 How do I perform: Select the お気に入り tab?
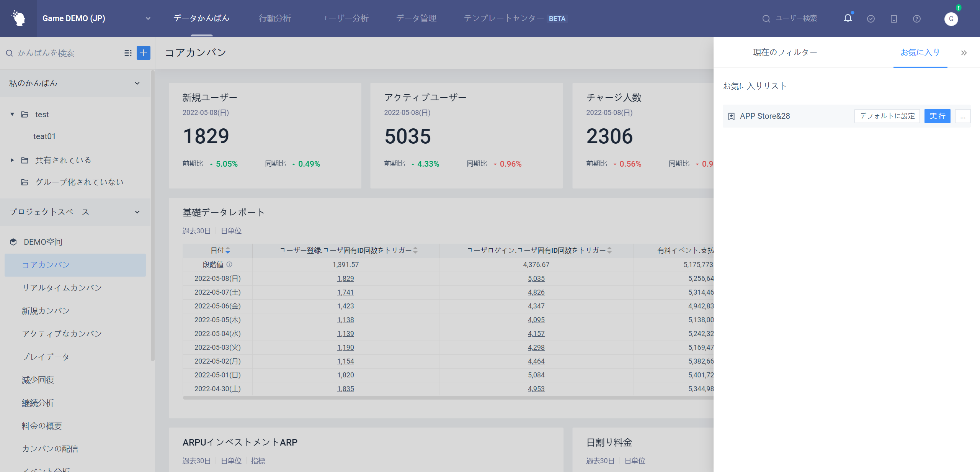pyautogui.click(x=920, y=52)
